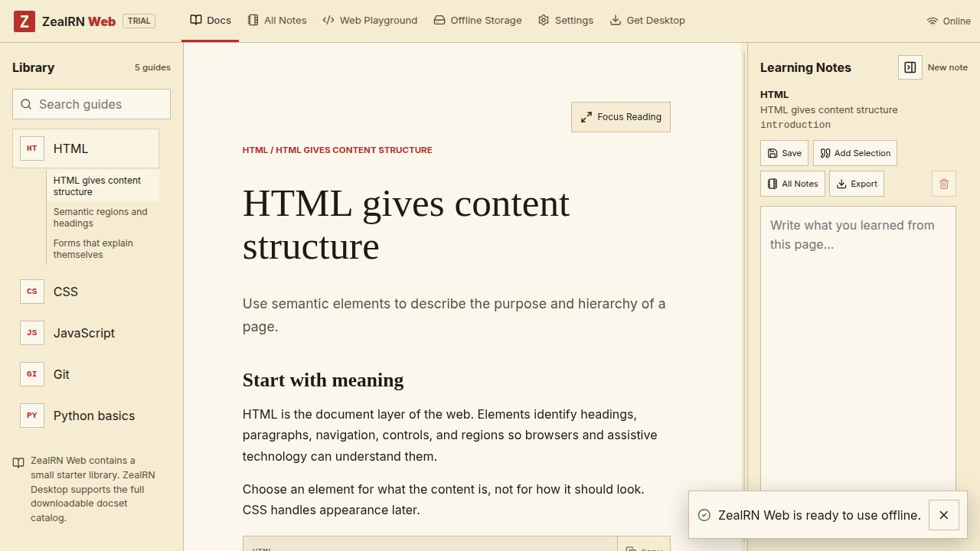Click the 'introduction' note tag text

(x=795, y=125)
